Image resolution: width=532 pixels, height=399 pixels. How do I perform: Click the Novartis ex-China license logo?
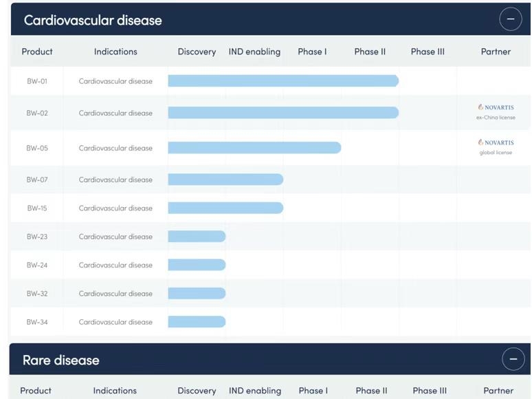[496, 108]
